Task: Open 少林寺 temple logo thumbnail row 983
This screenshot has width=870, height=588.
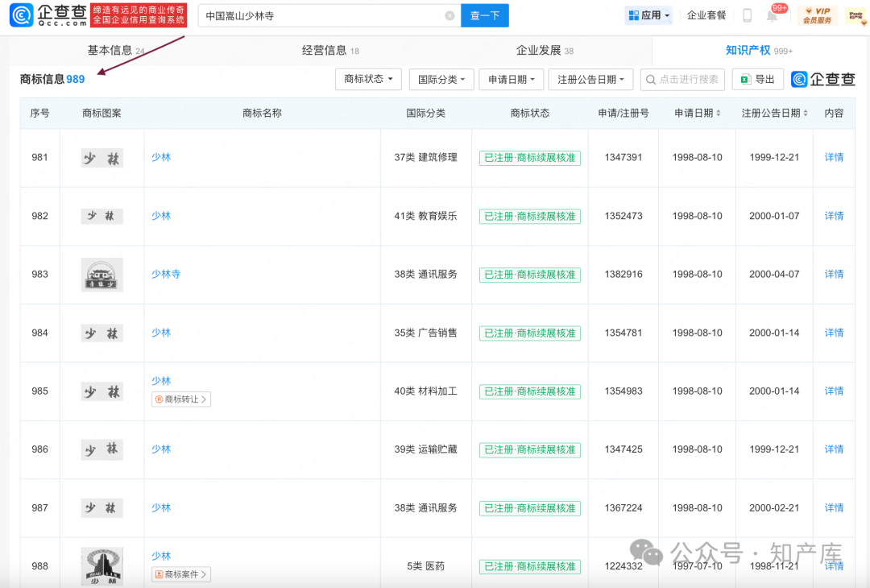Action: [101, 275]
